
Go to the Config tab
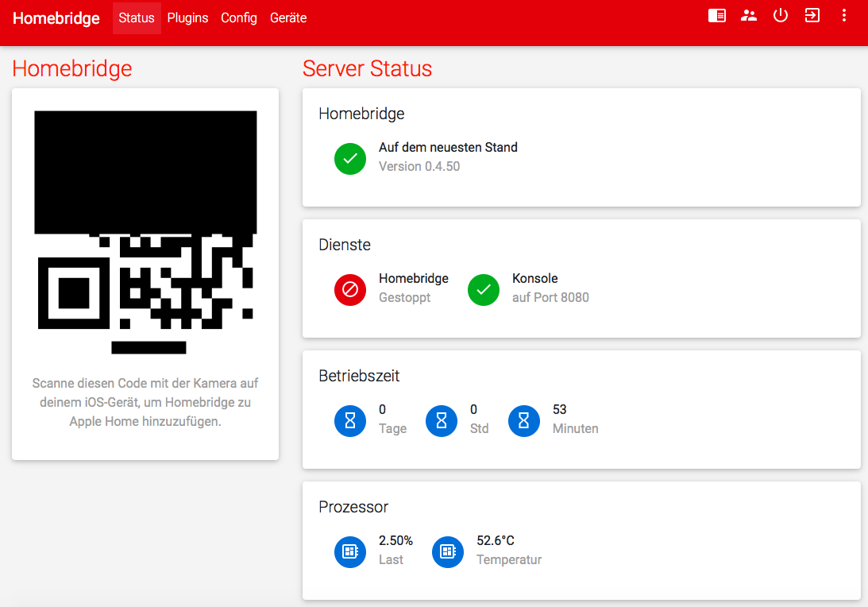tap(239, 18)
